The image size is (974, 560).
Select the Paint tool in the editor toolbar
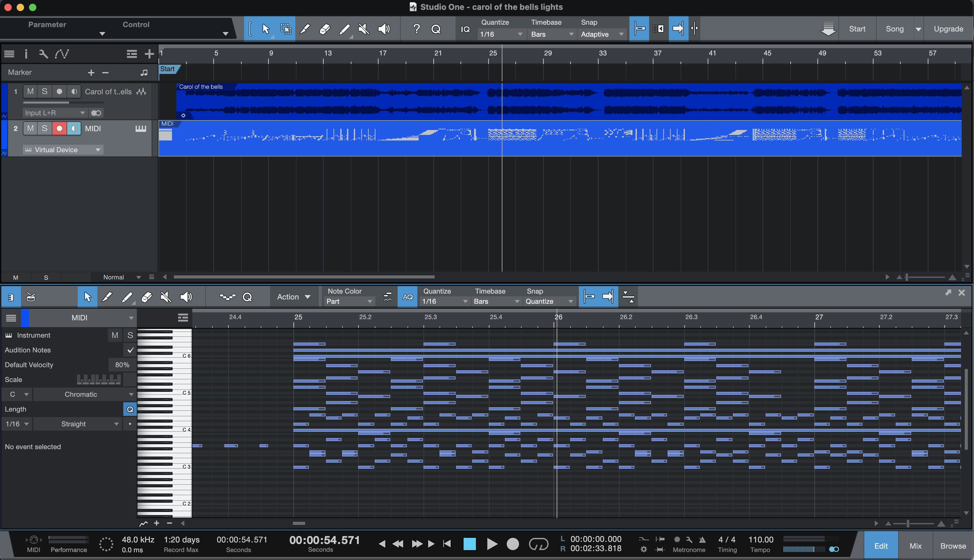click(x=127, y=297)
